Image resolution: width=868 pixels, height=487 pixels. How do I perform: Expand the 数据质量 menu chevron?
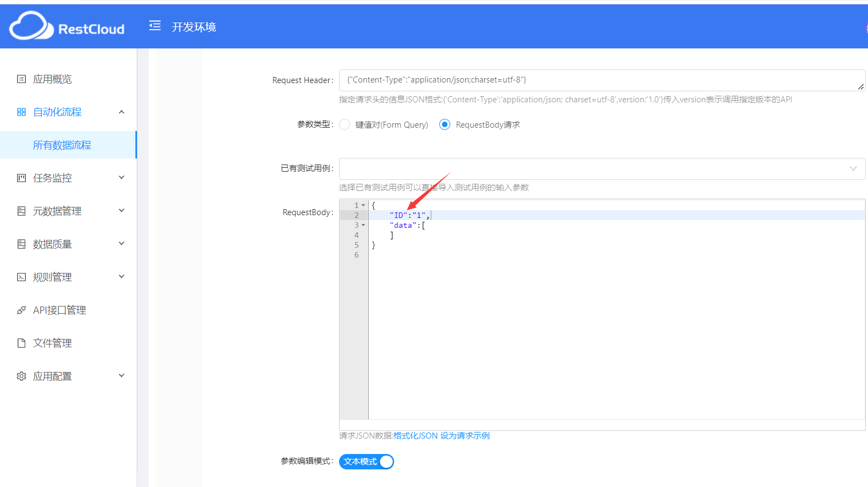coord(122,244)
